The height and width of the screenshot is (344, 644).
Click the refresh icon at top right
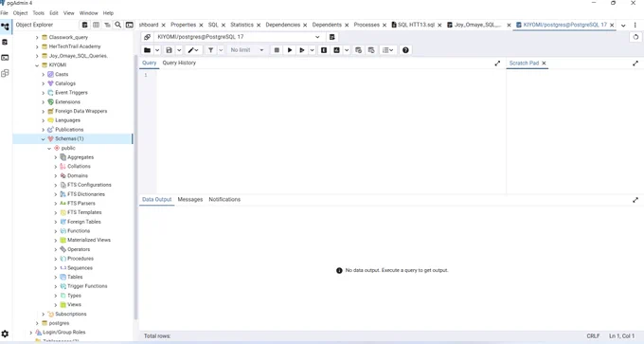pos(635,37)
